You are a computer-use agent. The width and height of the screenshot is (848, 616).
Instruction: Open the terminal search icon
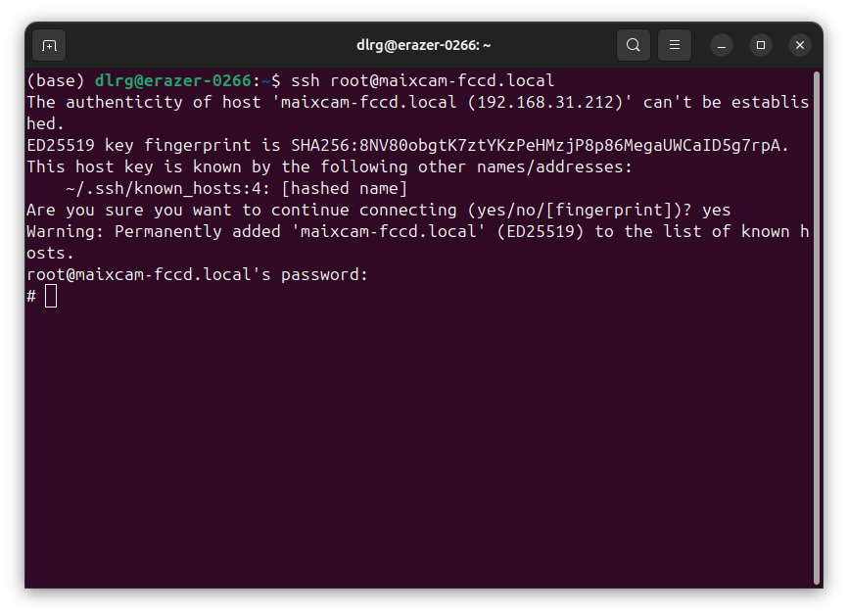634,45
